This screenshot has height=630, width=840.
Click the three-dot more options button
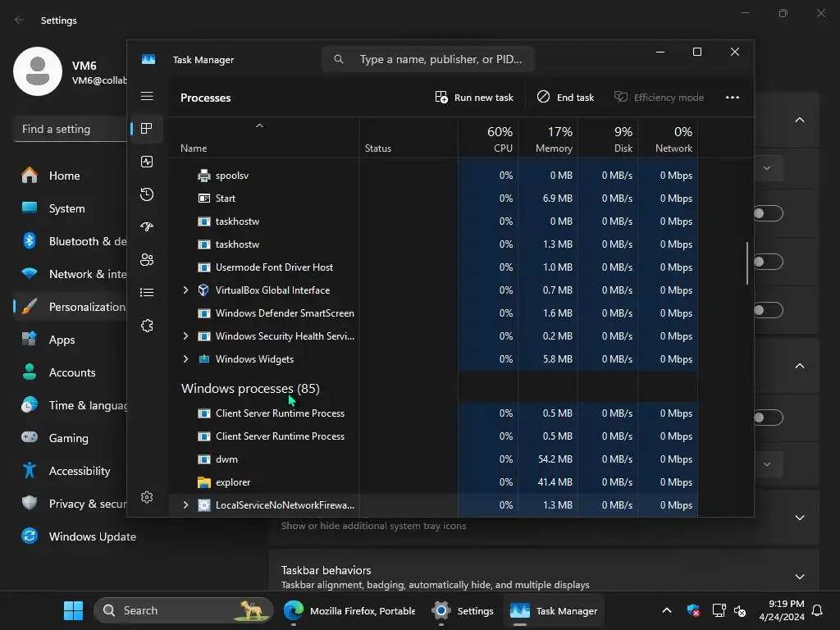[x=733, y=98]
